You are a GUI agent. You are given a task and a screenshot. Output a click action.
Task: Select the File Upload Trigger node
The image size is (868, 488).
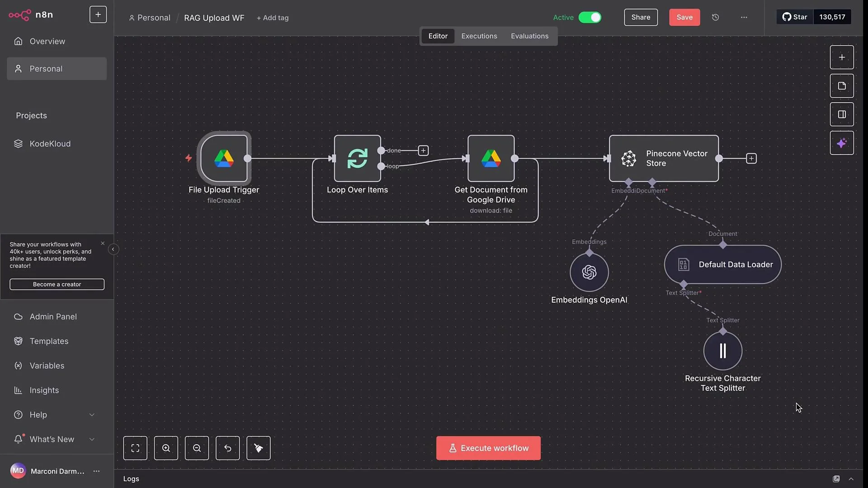coord(224,158)
